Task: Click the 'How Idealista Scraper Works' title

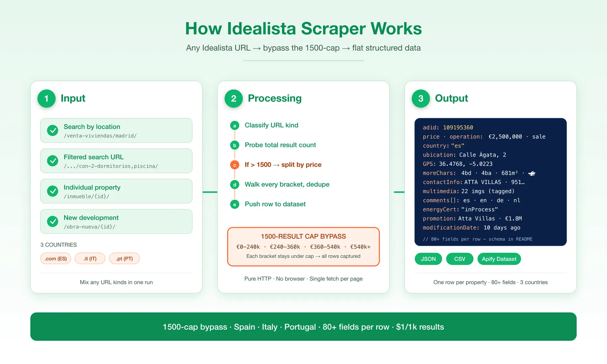Action: 303,28
